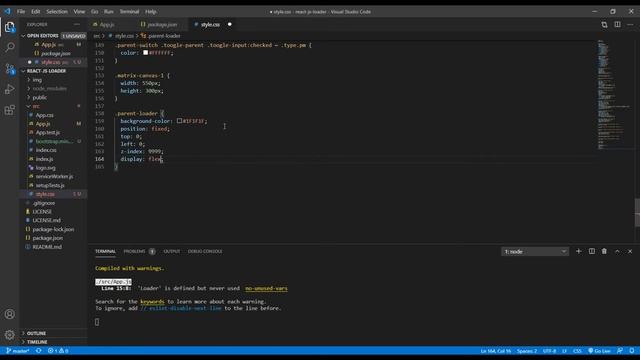640x360 pixels.
Task: Open terminal selector dropdown '1: node'
Action: [x=535, y=251]
